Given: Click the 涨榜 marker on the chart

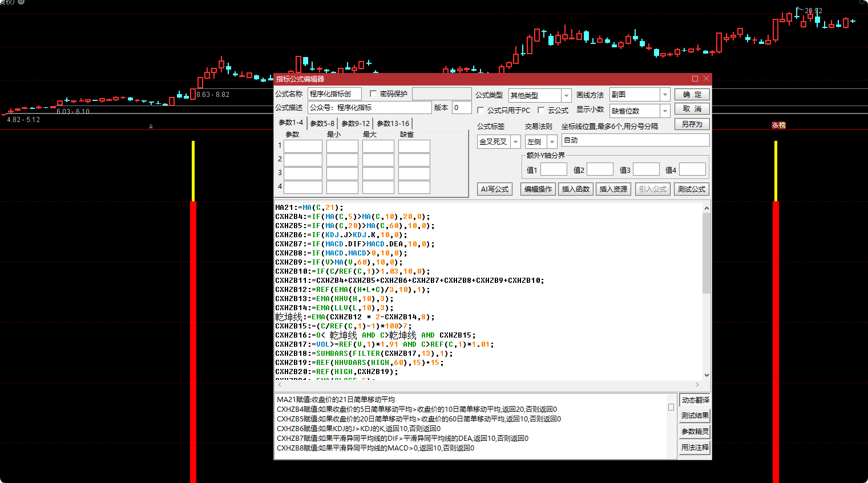Looking at the screenshot, I should point(778,125).
